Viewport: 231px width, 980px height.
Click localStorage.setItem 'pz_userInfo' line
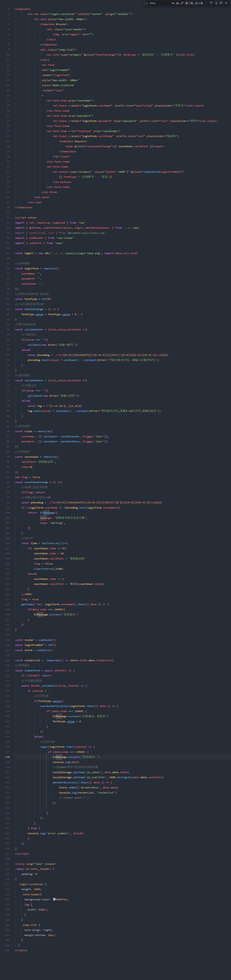(108, 777)
